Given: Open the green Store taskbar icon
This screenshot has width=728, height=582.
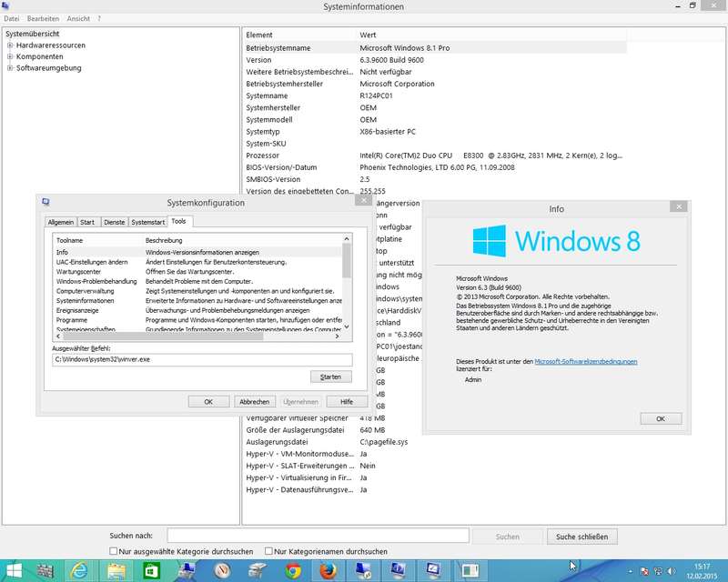Looking at the screenshot, I should point(153,570).
